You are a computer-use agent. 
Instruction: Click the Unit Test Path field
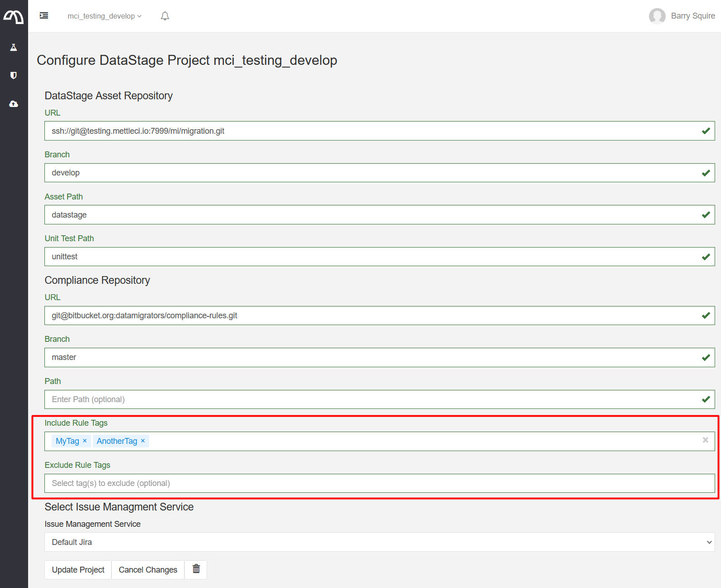tap(372, 257)
